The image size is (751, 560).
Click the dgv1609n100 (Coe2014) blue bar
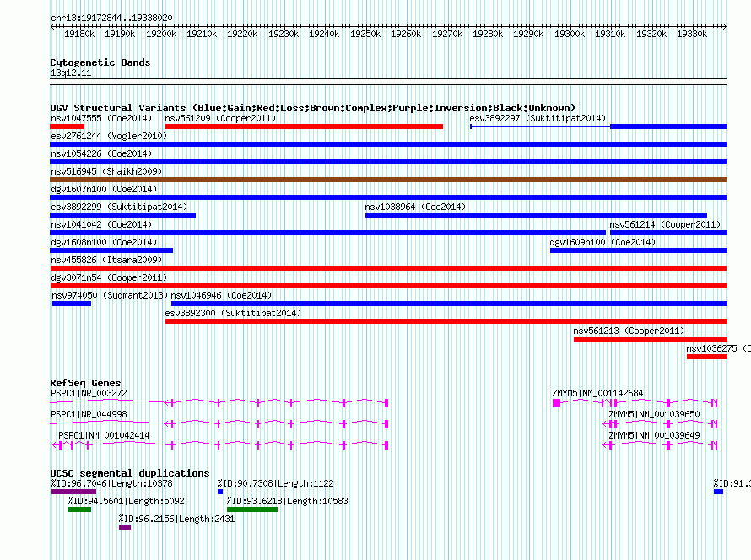point(639,250)
